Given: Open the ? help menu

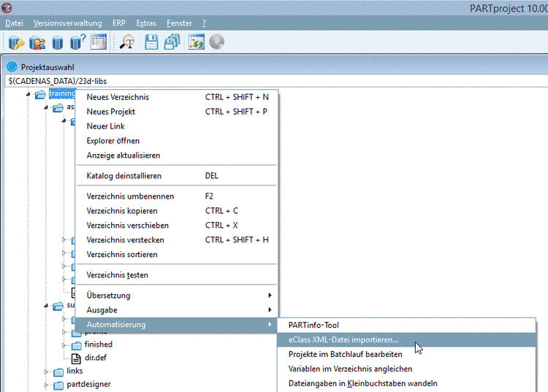Looking at the screenshot, I should (204, 23).
